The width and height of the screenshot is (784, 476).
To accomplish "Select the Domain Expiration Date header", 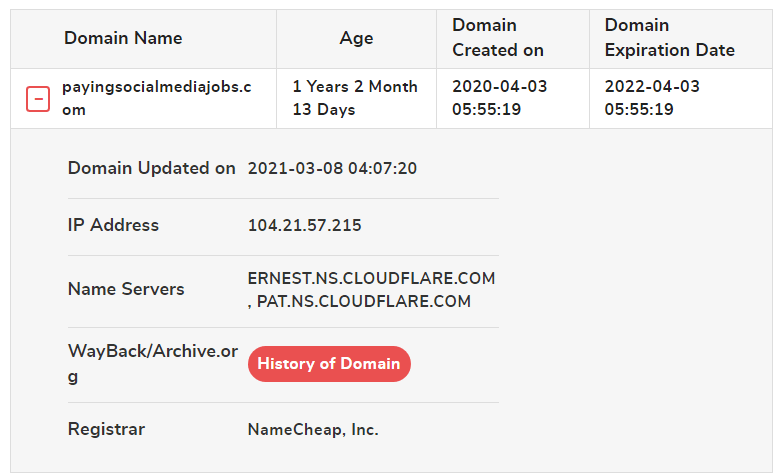I will 670,38.
